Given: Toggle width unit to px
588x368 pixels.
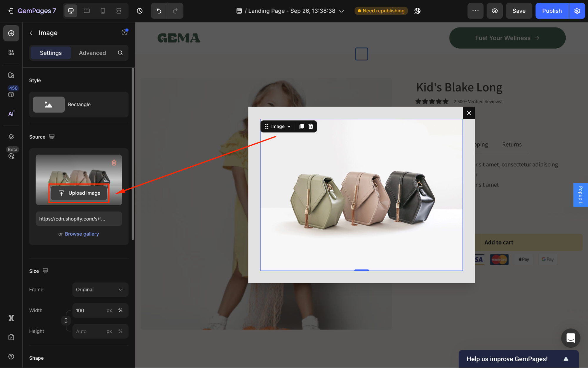Looking at the screenshot, I should (x=109, y=310).
